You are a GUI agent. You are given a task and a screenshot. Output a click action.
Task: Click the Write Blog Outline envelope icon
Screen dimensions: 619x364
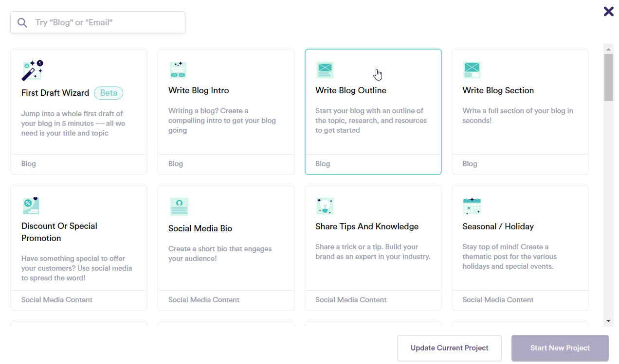coord(325,70)
